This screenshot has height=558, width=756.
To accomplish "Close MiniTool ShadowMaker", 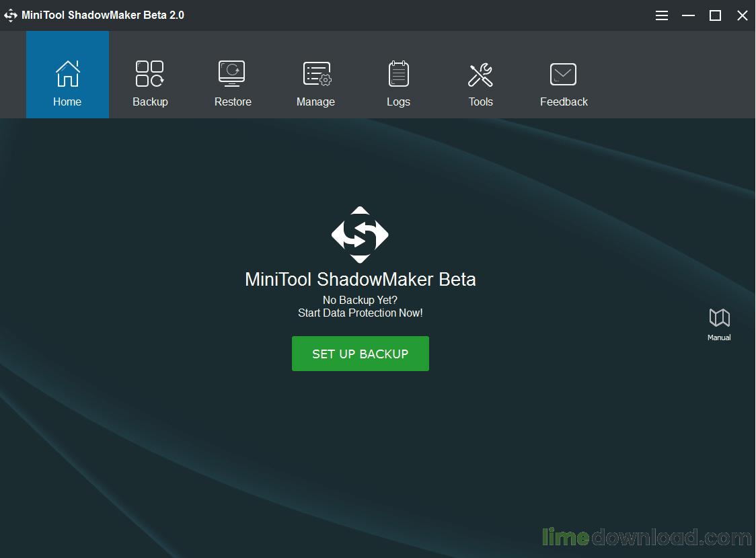I will pos(742,15).
